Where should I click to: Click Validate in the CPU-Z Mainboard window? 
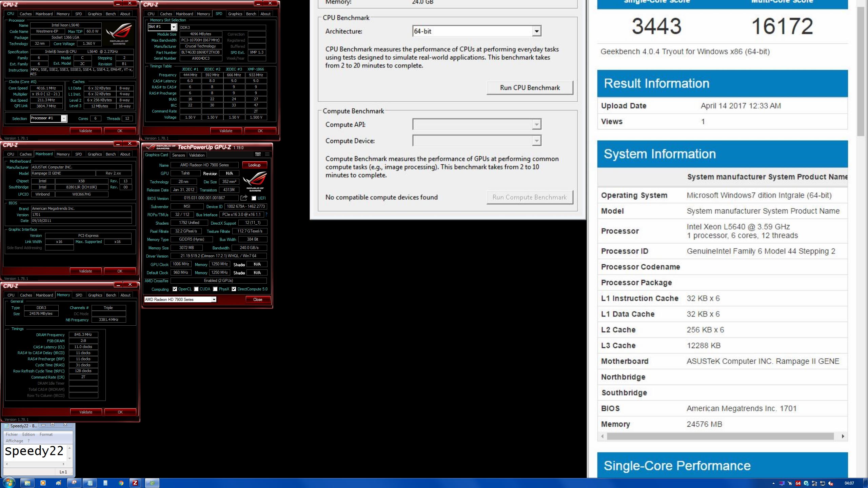click(x=85, y=271)
